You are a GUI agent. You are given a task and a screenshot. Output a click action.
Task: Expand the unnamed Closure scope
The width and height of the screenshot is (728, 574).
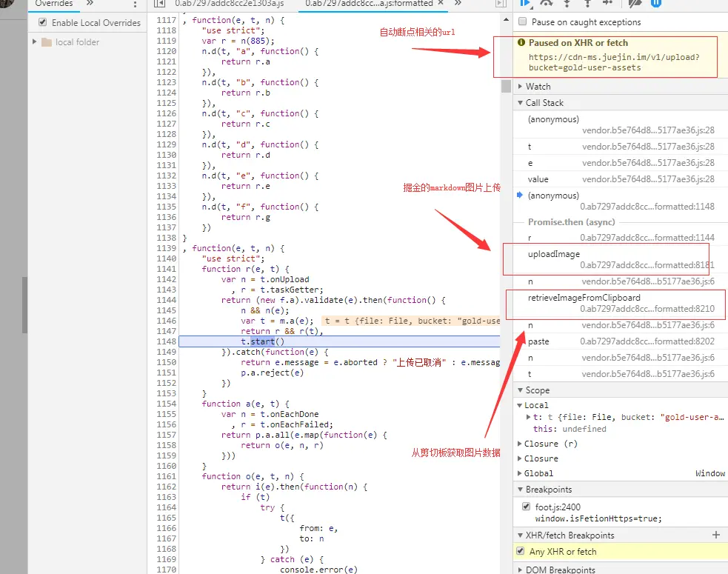coord(520,458)
